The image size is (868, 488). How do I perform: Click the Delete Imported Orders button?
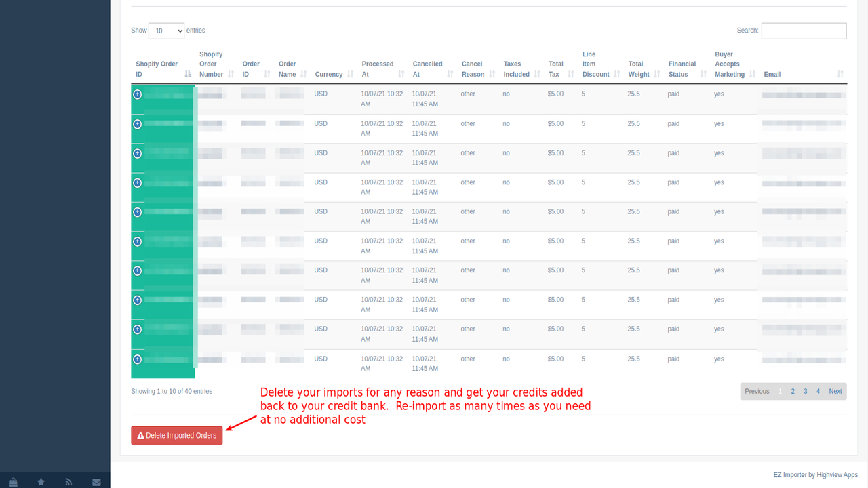click(176, 435)
